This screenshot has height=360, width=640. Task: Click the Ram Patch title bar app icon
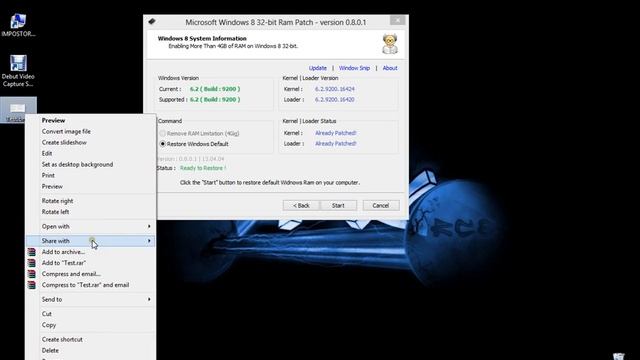(152, 21)
